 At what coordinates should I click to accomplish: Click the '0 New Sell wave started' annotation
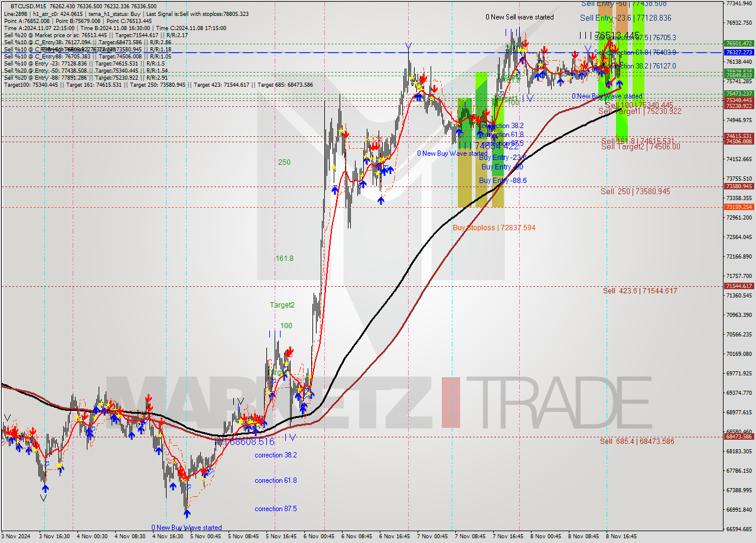520,17
